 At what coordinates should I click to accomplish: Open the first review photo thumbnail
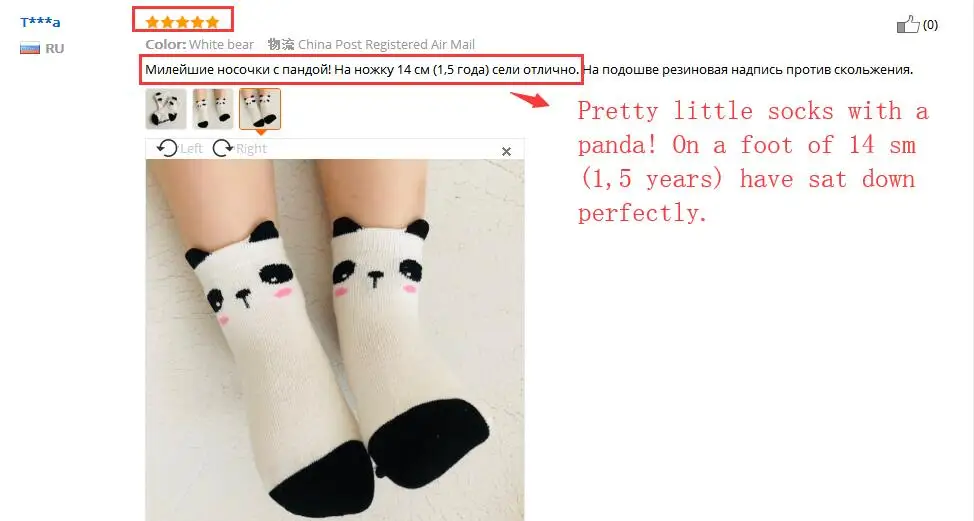(166, 109)
